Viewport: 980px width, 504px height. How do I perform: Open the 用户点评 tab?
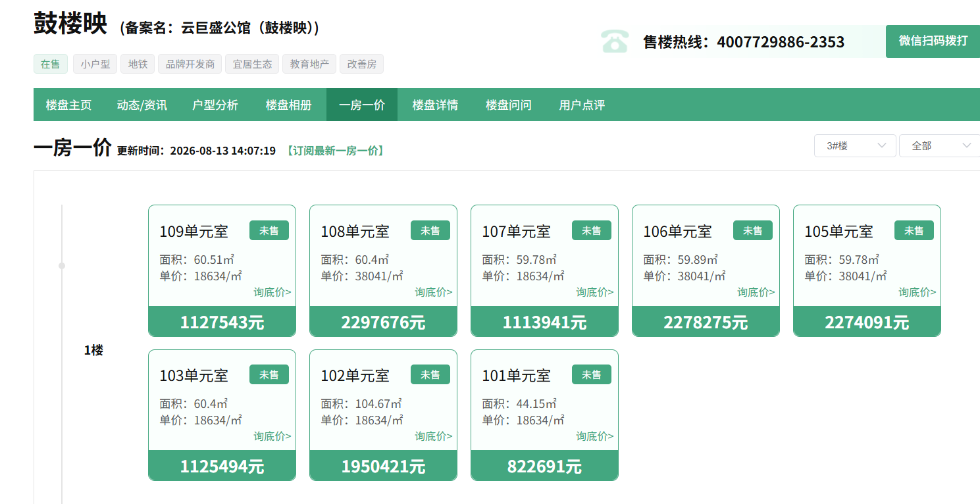(582, 105)
